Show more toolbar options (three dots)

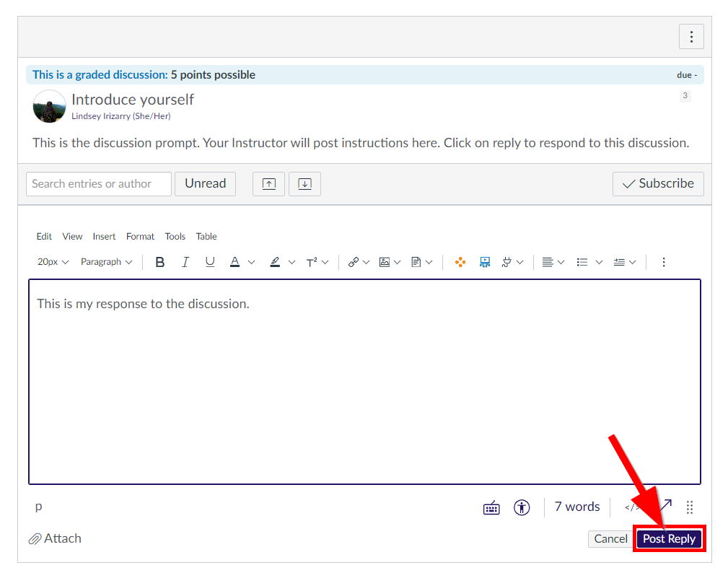664,263
